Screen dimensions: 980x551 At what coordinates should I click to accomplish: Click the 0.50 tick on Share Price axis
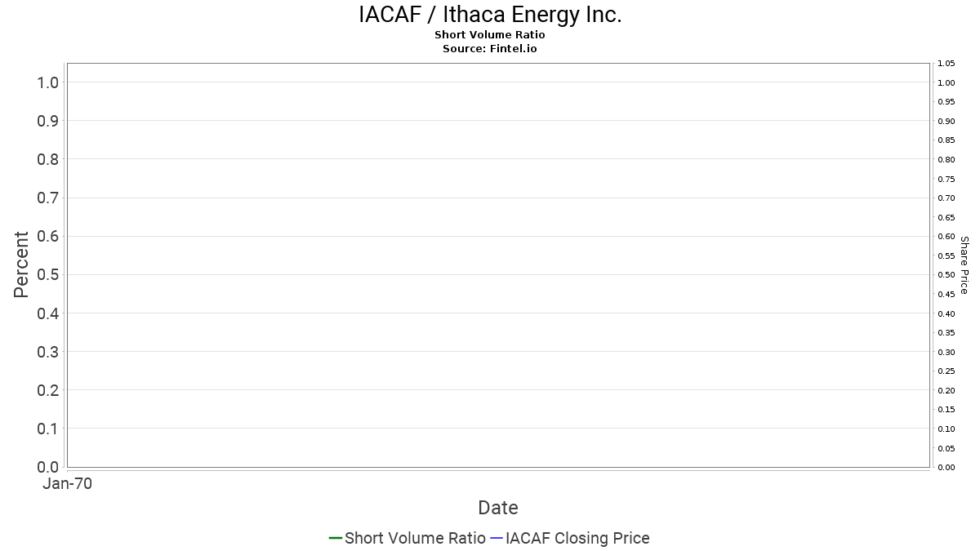tap(947, 275)
